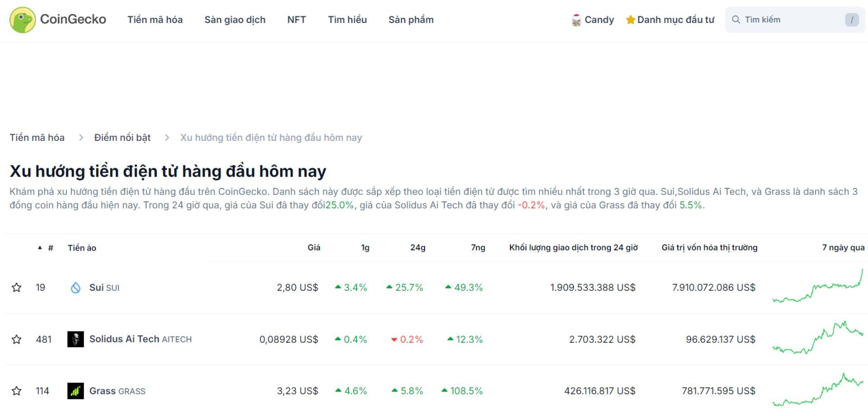This screenshot has height=416, width=868.
Task: Select the NFT menu item
Action: click(x=296, y=19)
